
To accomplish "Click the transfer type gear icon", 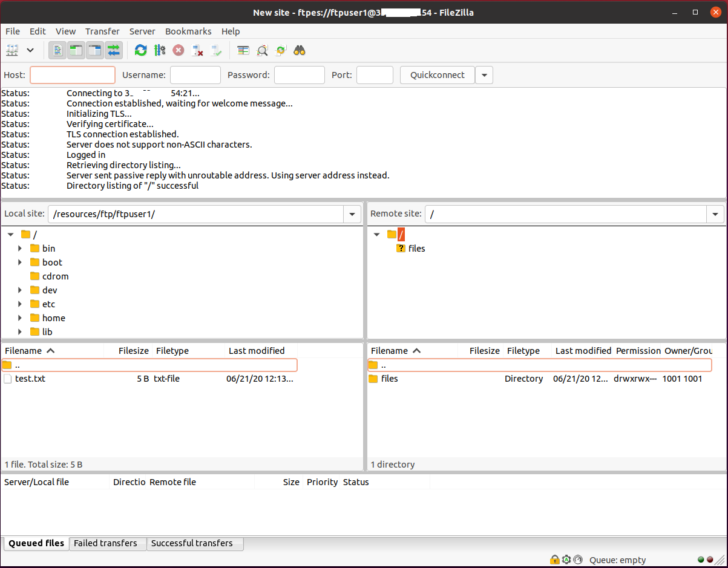I will pos(566,560).
